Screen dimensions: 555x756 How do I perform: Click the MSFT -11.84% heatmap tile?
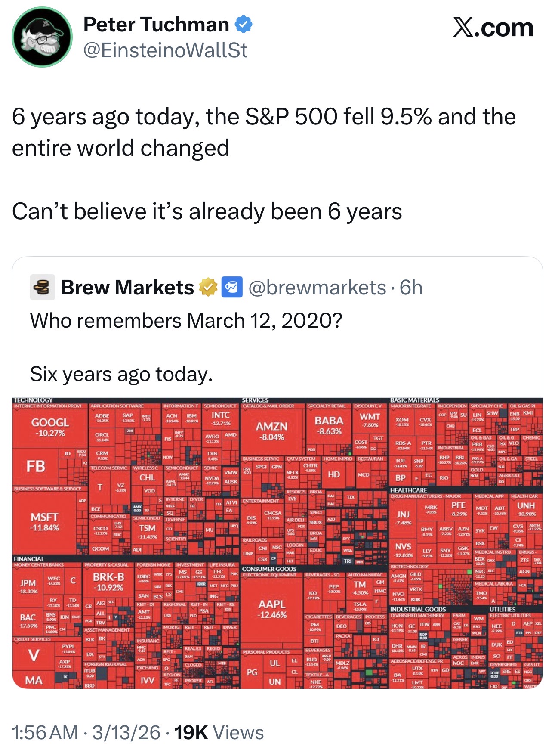pos(45,521)
